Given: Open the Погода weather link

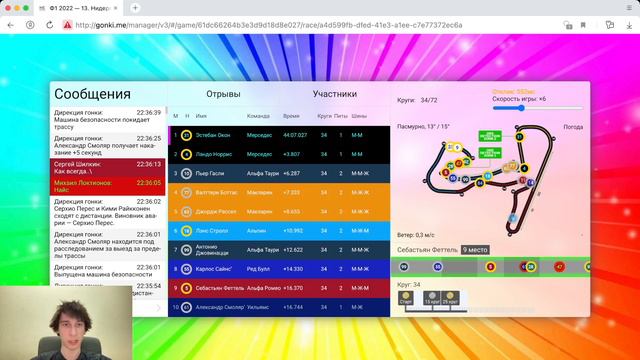Looking at the screenshot, I should click(x=573, y=127).
